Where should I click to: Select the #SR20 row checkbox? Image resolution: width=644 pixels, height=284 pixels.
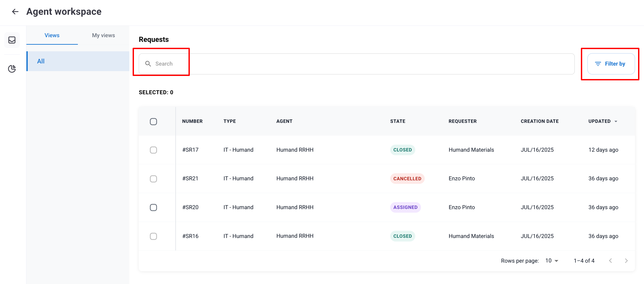[153, 207]
